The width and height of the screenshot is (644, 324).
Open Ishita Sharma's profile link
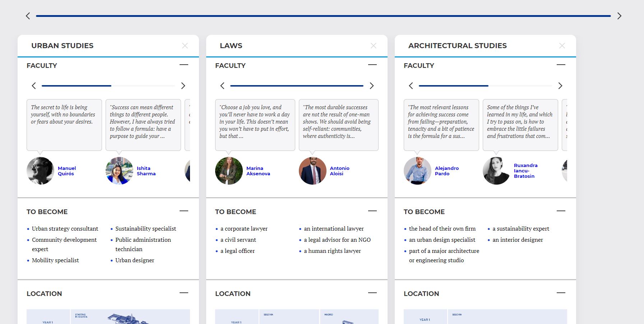click(146, 171)
